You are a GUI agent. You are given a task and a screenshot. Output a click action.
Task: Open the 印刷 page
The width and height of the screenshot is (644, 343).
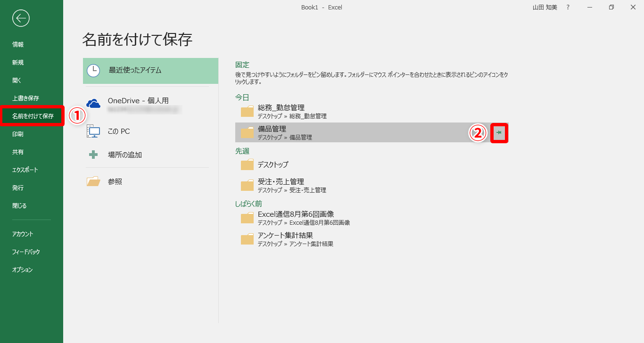[18, 134]
